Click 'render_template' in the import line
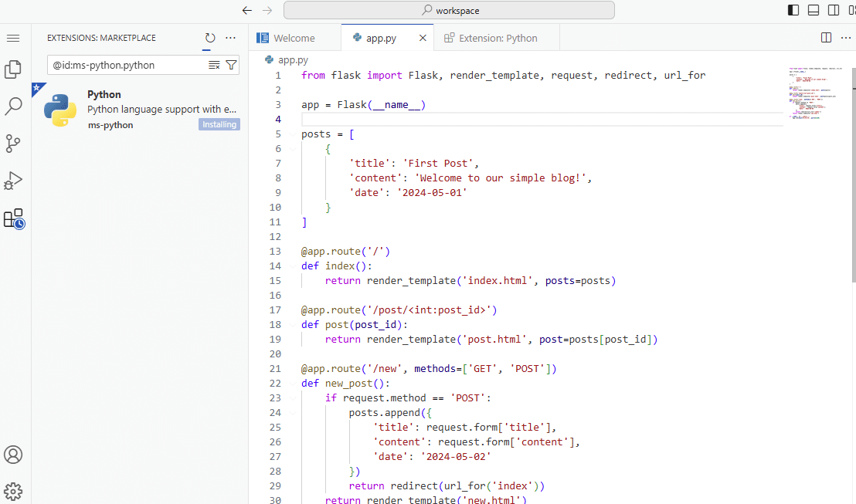 (x=494, y=76)
